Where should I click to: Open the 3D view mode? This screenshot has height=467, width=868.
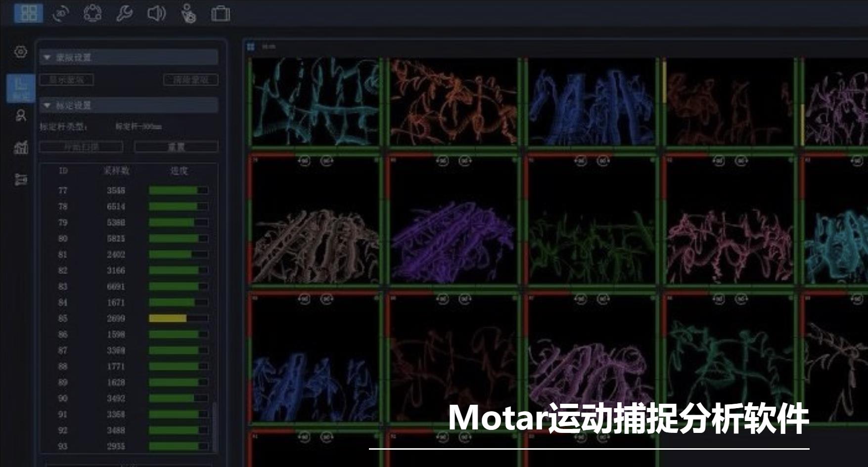click(x=61, y=13)
